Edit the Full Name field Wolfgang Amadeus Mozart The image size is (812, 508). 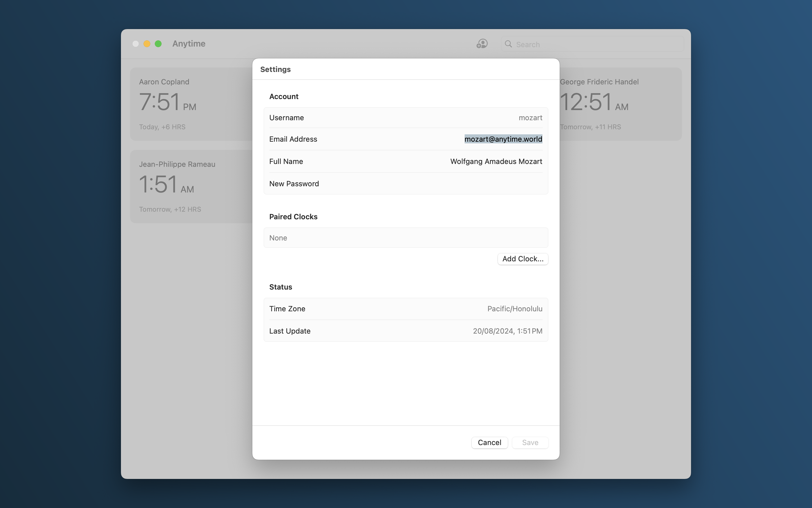[x=496, y=161]
